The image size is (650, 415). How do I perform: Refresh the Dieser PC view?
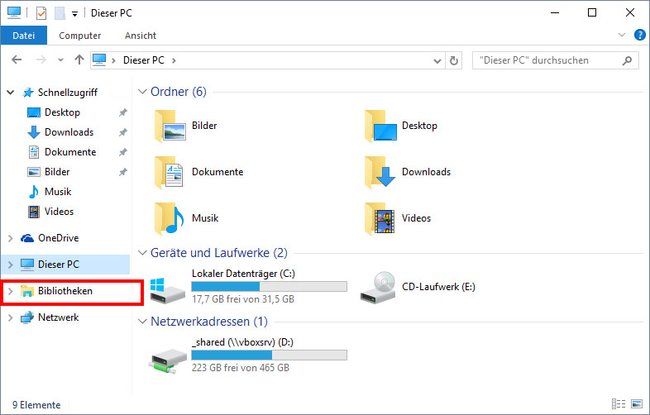454,61
